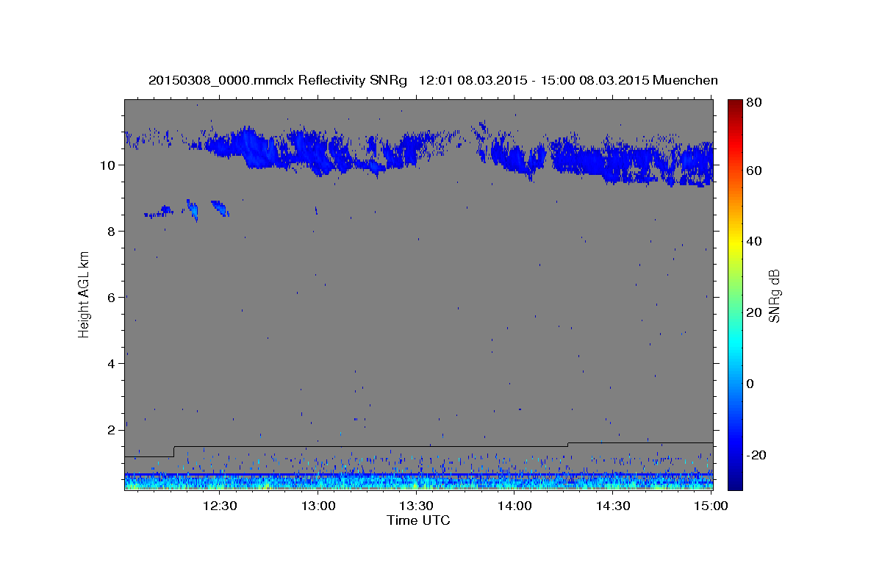Click the 12:30 time tick label
Screen dimensions: 882x588
(220, 506)
